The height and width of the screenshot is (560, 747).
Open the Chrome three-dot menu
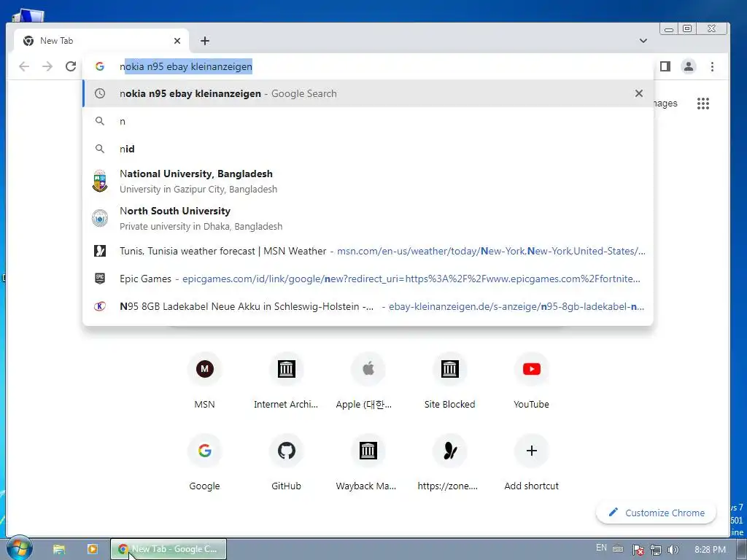[x=712, y=66]
